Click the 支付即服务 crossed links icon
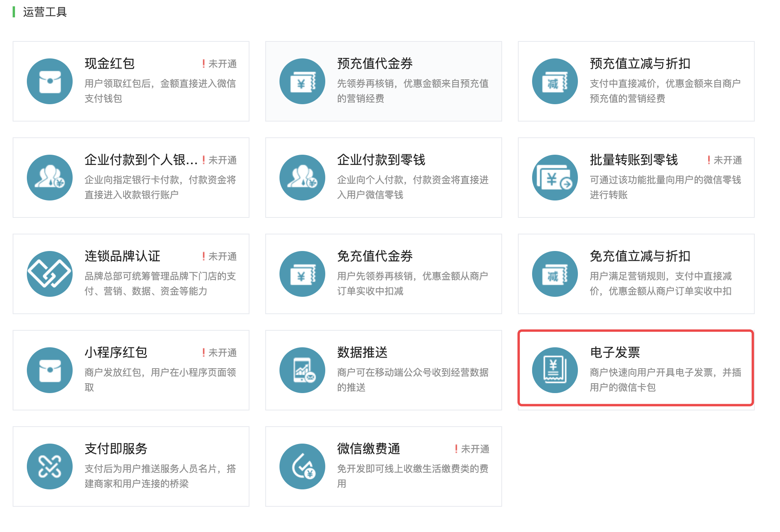The width and height of the screenshot is (780, 532). click(x=50, y=466)
